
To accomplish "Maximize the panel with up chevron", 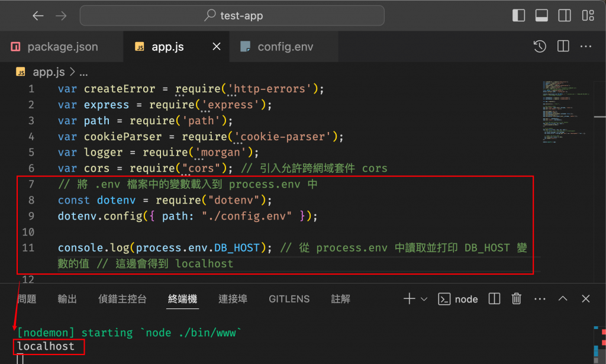I will tap(563, 299).
